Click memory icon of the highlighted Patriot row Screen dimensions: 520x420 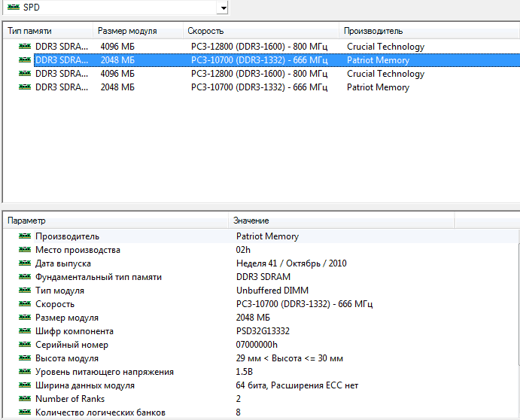click(25, 59)
